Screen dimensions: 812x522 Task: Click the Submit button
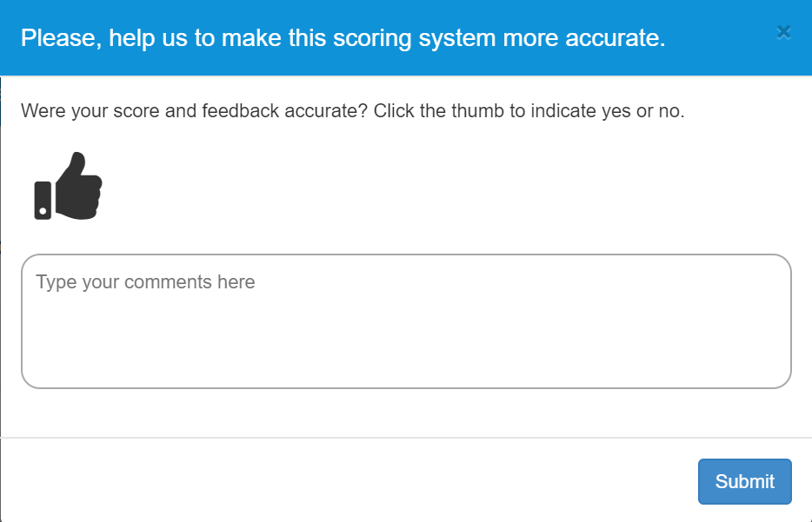click(745, 481)
